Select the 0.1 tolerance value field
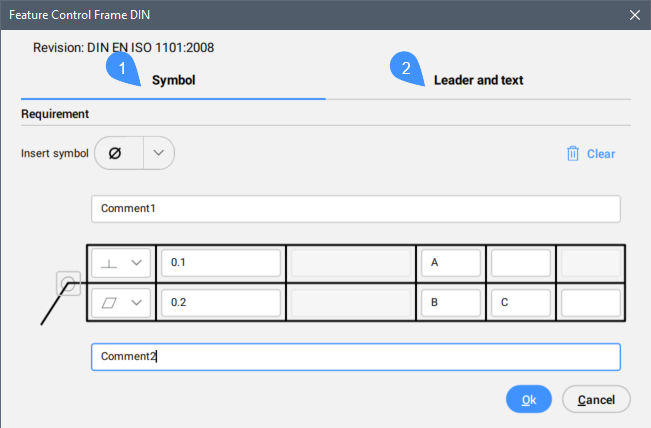Viewport: 651px width, 428px height. pos(220,263)
